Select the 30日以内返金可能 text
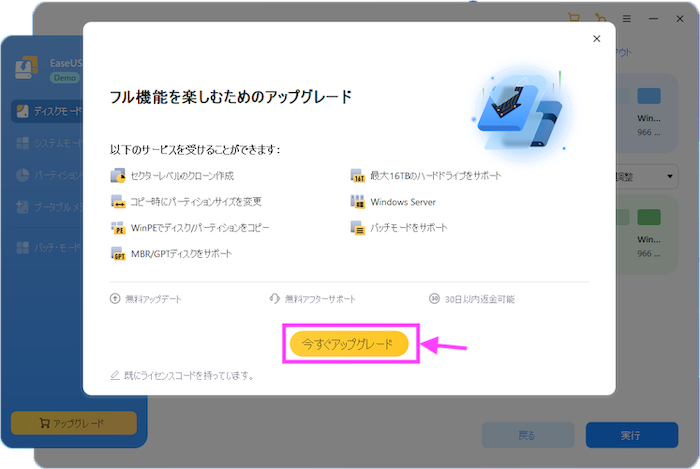This screenshot has width=700, height=469. [x=479, y=299]
